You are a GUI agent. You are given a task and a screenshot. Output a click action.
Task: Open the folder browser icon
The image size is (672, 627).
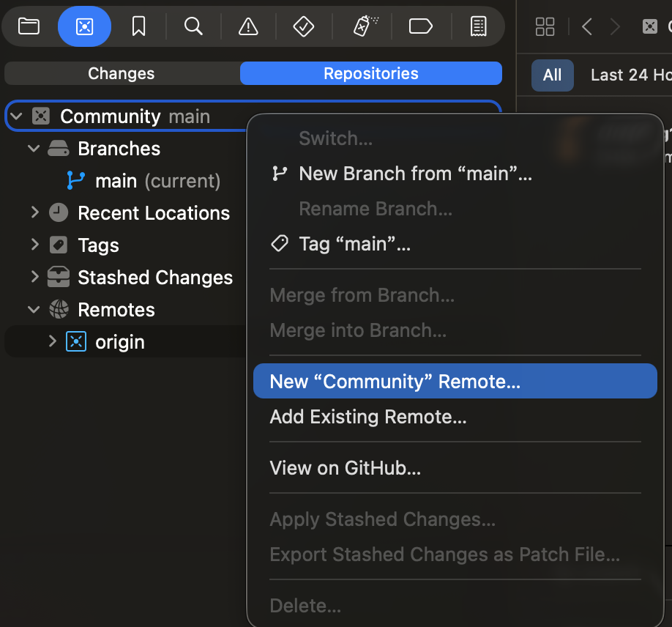[31, 26]
